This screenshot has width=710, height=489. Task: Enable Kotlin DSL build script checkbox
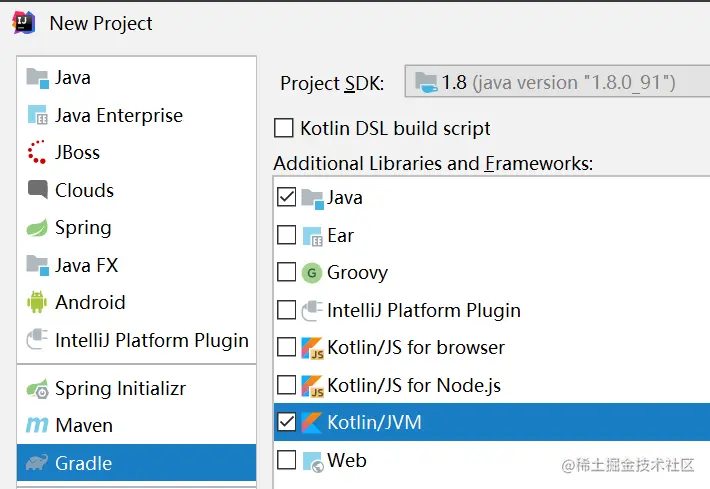(x=284, y=129)
